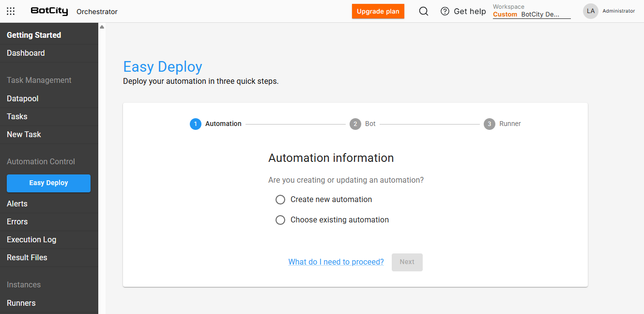Click the Get help question-mark icon

point(445,11)
